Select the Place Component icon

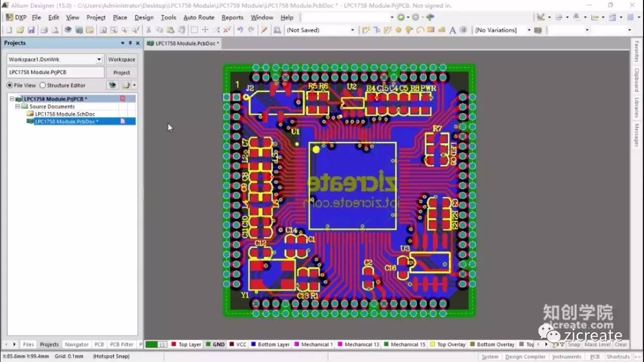pos(463,30)
